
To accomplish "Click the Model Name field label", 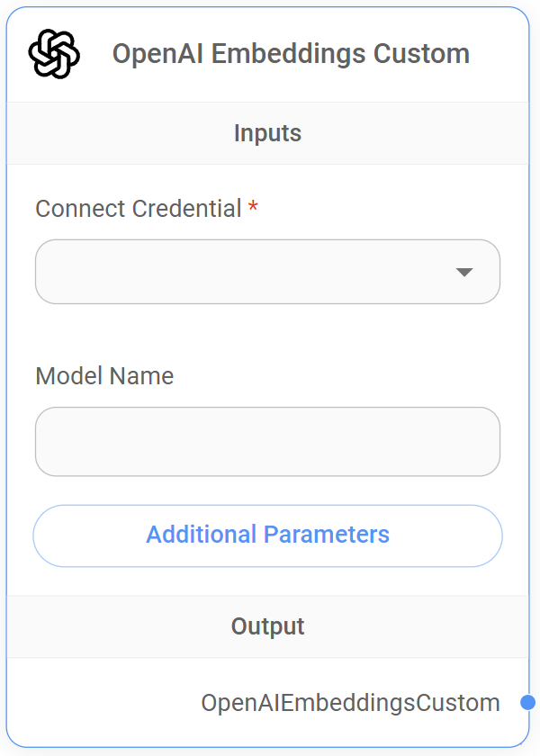I will point(103,376).
